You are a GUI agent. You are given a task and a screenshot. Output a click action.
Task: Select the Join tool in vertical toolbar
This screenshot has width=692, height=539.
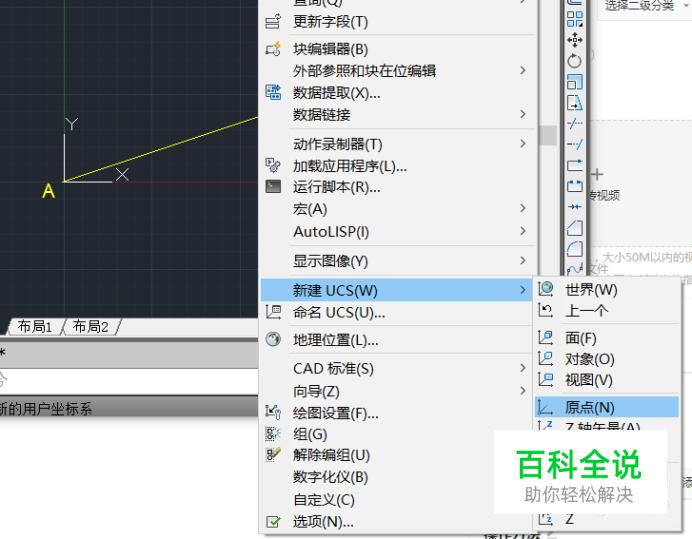point(575,207)
